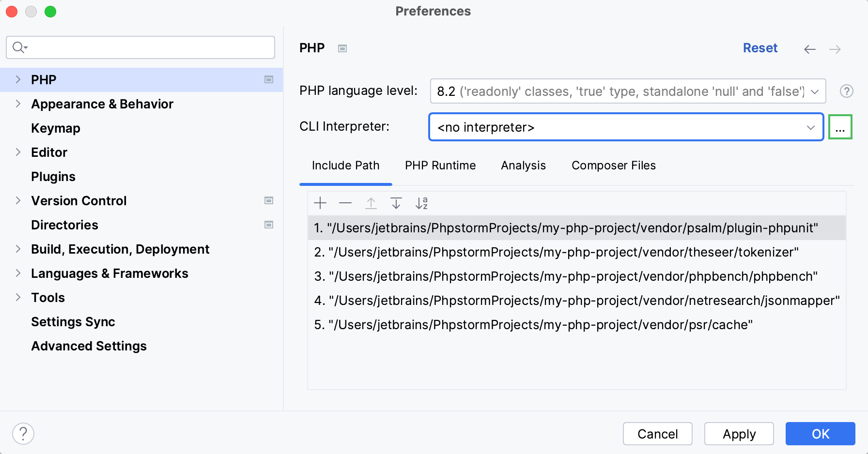The image size is (868, 454).
Task: Expand the Languages & Frameworks section
Action: 18,273
